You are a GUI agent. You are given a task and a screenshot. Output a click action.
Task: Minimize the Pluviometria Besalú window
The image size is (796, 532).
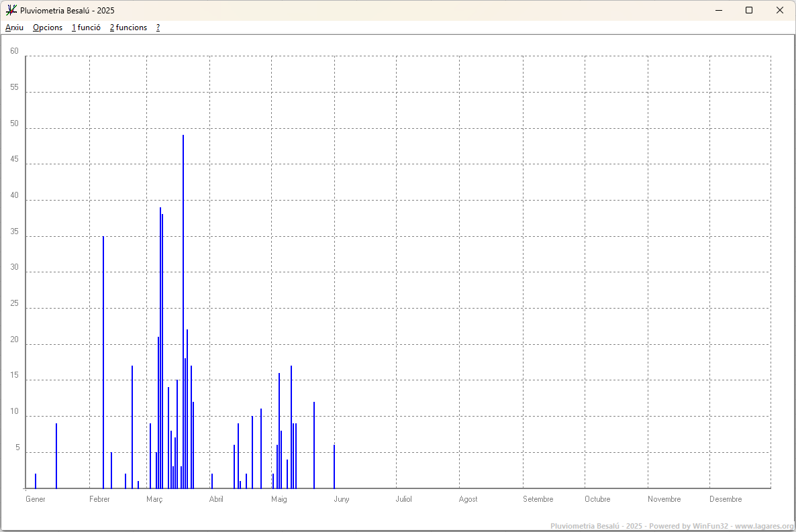coord(719,10)
